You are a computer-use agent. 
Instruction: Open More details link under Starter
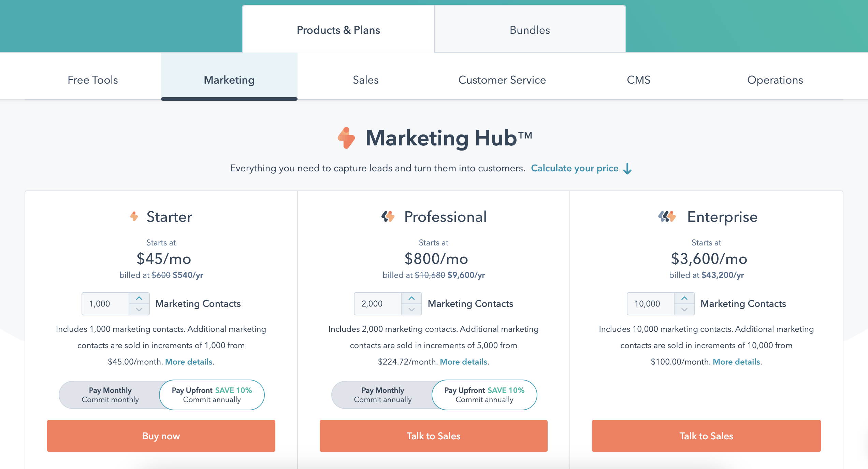click(189, 362)
